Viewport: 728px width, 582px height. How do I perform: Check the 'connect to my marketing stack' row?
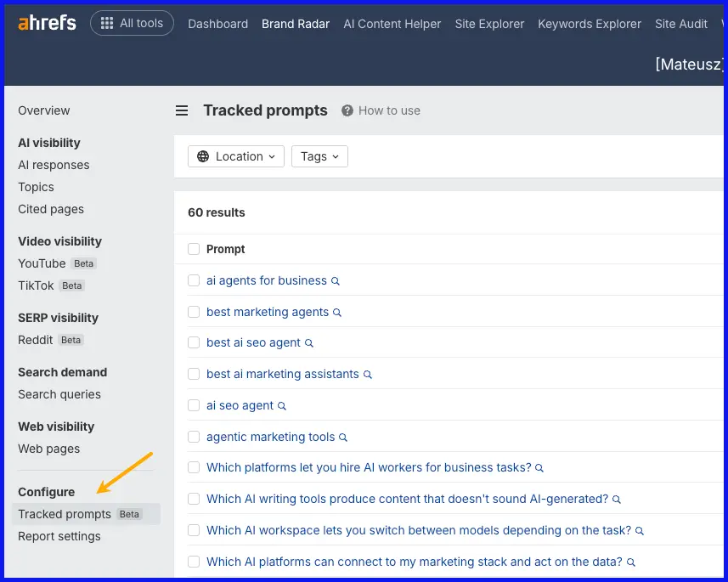click(x=194, y=562)
